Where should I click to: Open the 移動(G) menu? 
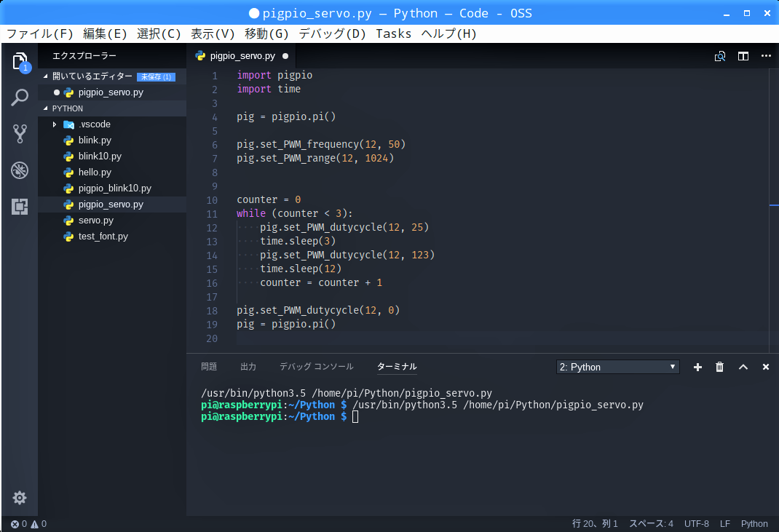click(266, 33)
